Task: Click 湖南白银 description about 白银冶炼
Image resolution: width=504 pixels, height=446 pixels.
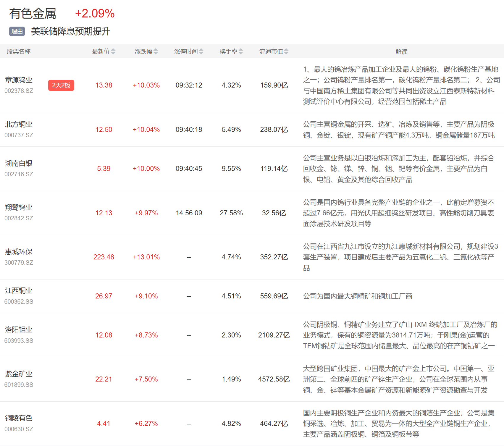Action: pos(399,169)
